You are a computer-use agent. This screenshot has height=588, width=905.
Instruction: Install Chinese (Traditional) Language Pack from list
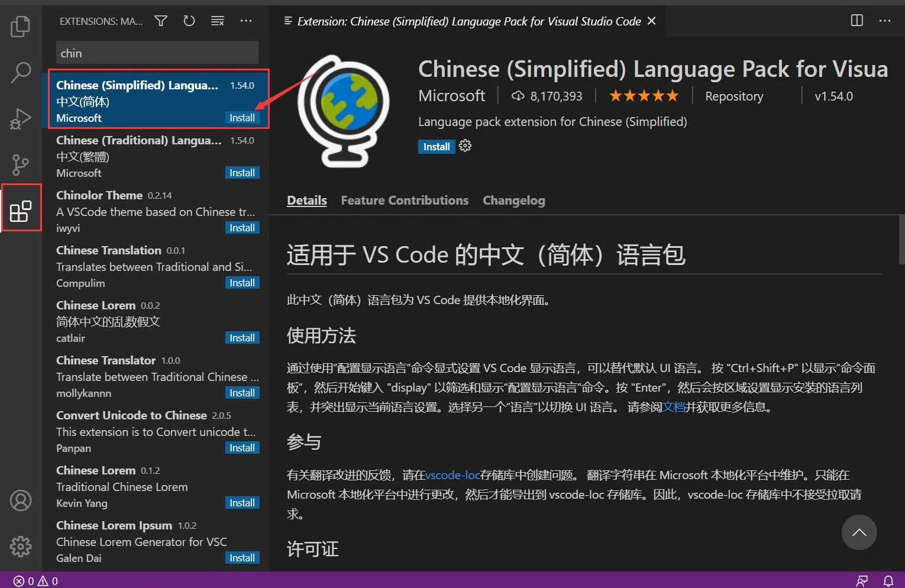(242, 173)
